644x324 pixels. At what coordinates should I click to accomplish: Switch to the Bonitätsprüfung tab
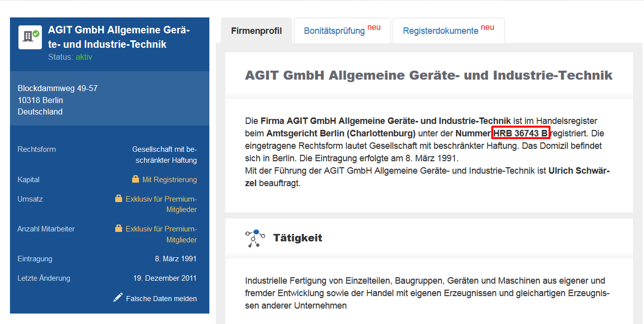[342, 31]
